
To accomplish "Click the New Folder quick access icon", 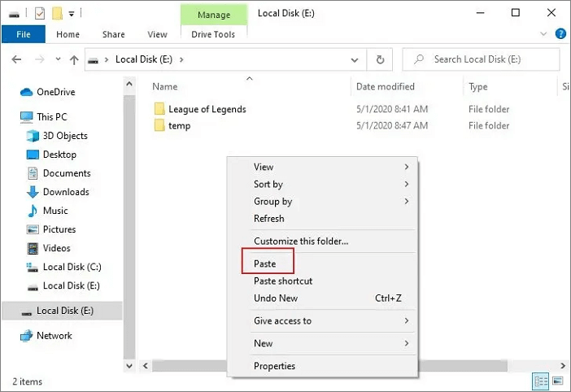I will coord(57,13).
